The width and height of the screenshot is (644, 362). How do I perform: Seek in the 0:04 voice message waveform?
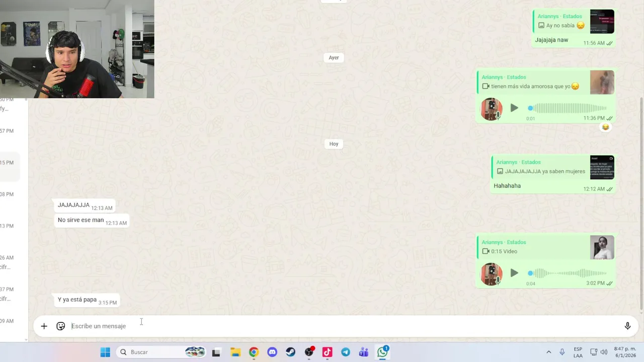568,273
